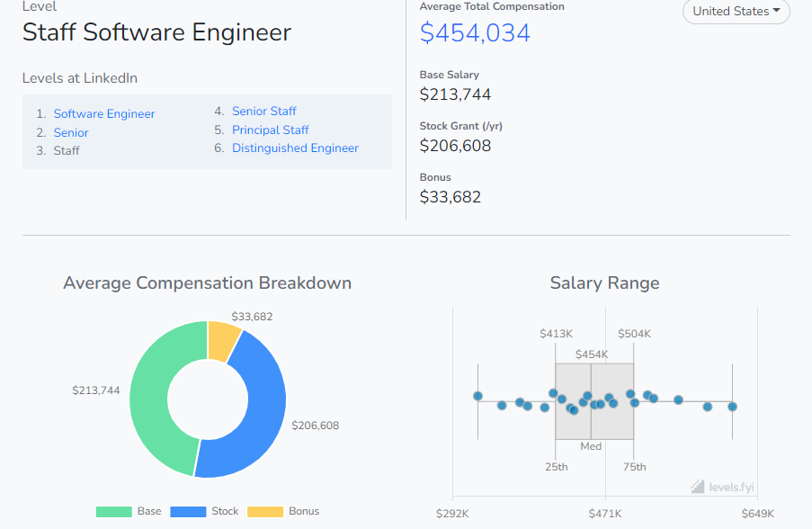Click the 25th percentile label
This screenshot has height=529, width=812.
coord(557,467)
